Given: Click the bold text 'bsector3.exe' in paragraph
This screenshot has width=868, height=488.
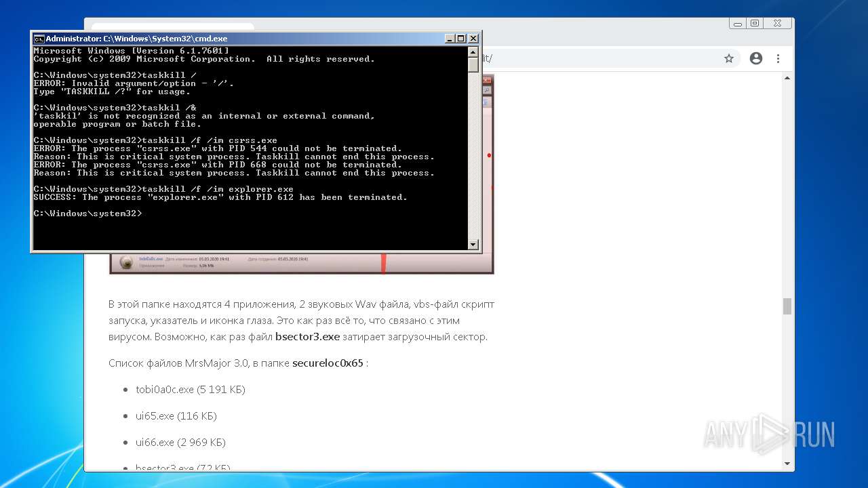Looking at the screenshot, I should pos(307,337).
